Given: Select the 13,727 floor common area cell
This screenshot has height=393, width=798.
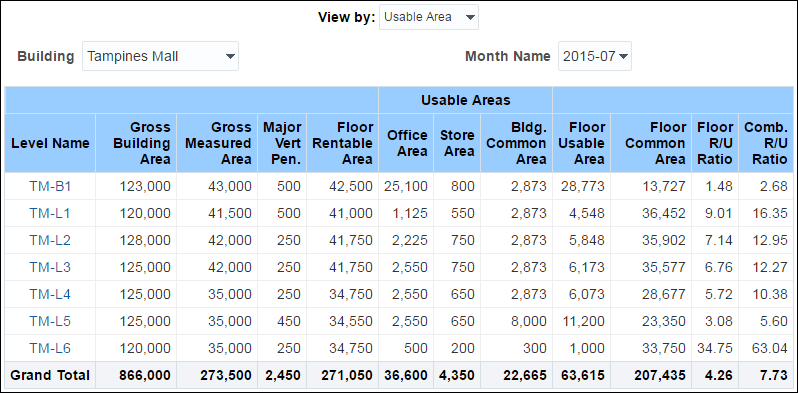Looking at the screenshot, I should (x=651, y=186).
